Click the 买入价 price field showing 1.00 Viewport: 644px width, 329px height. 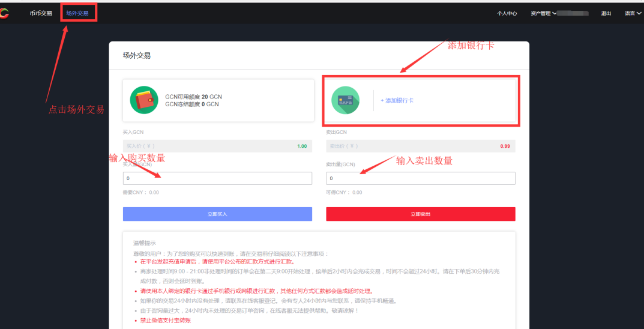tap(217, 146)
